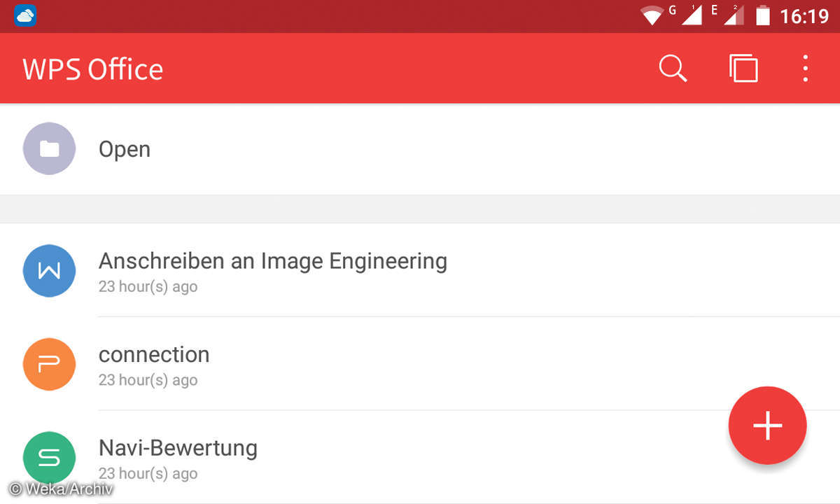Viewport: 840px width, 504px height.
Task: Open the document tabs switcher icon
Action: coord(743,69)
